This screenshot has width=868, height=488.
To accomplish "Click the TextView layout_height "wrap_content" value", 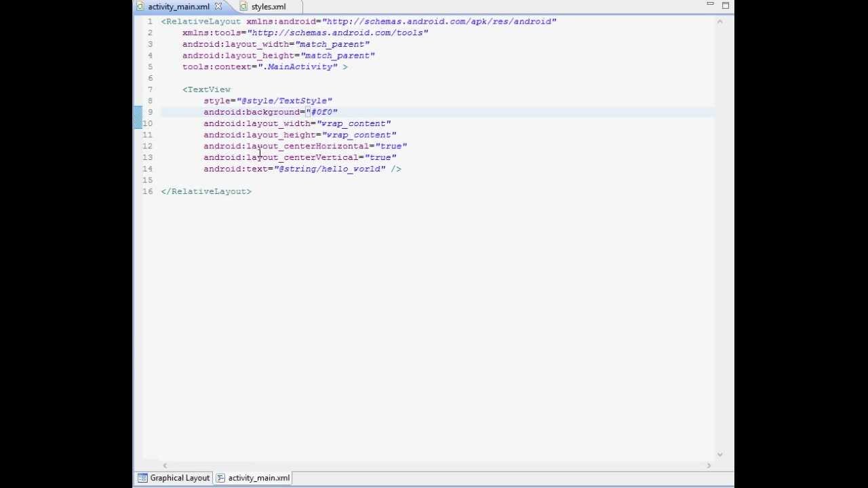I will (x=359, y=135).
